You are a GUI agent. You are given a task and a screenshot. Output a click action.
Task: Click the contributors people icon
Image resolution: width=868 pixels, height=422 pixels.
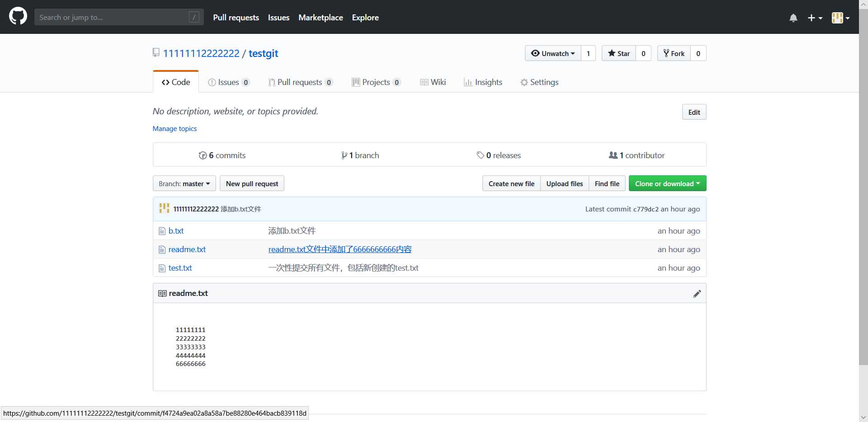[613, 155]
